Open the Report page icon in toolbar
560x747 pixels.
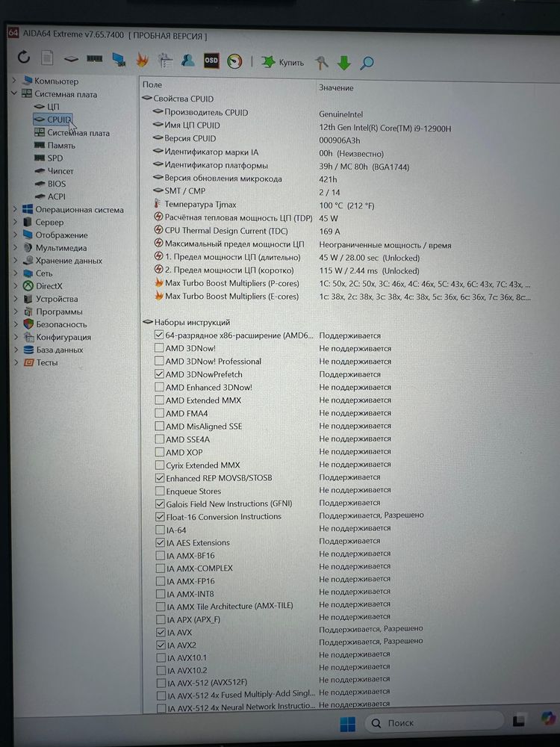(46, 58)
